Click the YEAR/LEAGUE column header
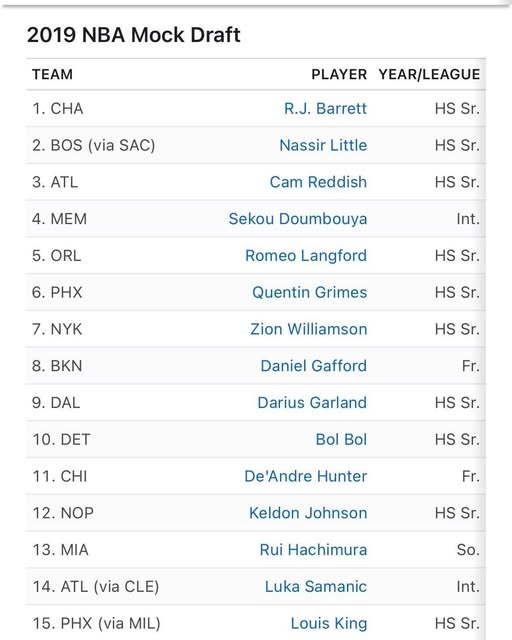Image resolution: width=512 pixels, height=640 pixels. point(429,74)
